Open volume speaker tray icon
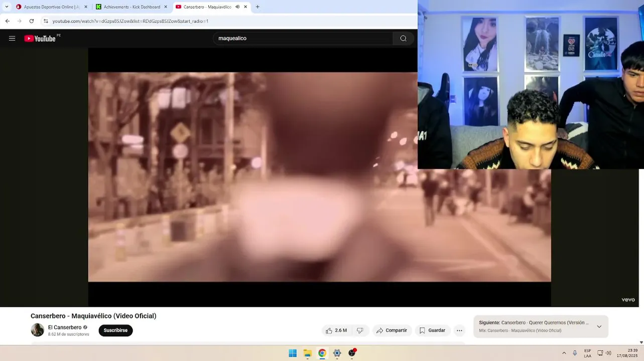This screenshot has width=644, height=361. (x=608, y=353)
